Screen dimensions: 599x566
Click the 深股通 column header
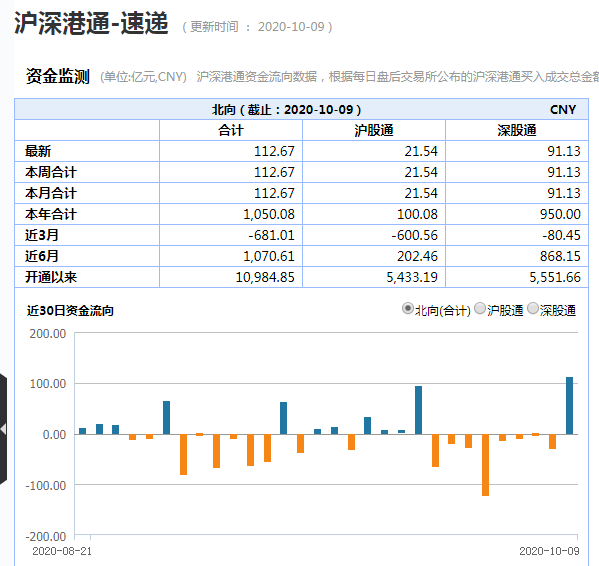click(516, 130)
